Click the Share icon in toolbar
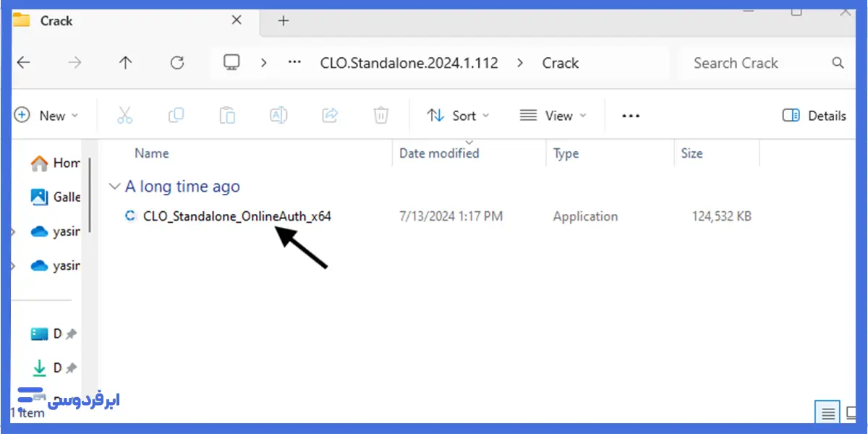Image resolution: width=868 pixels, height=434 pixels. [331, 115]
